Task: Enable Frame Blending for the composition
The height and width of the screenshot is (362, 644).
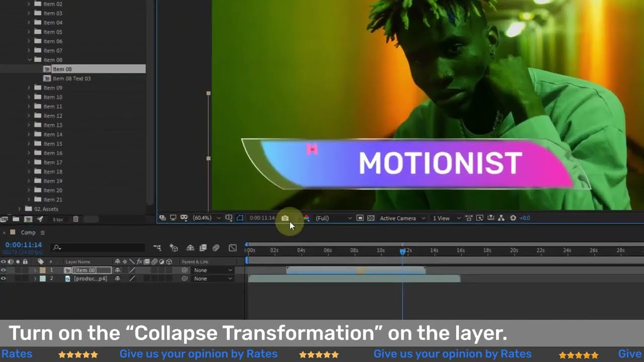Action: (203, 248)
